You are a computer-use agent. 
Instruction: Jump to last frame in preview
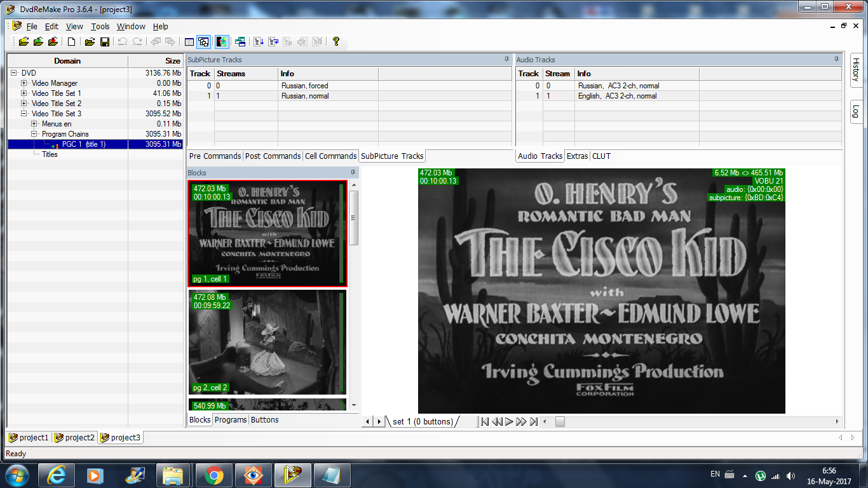point(534,421)
